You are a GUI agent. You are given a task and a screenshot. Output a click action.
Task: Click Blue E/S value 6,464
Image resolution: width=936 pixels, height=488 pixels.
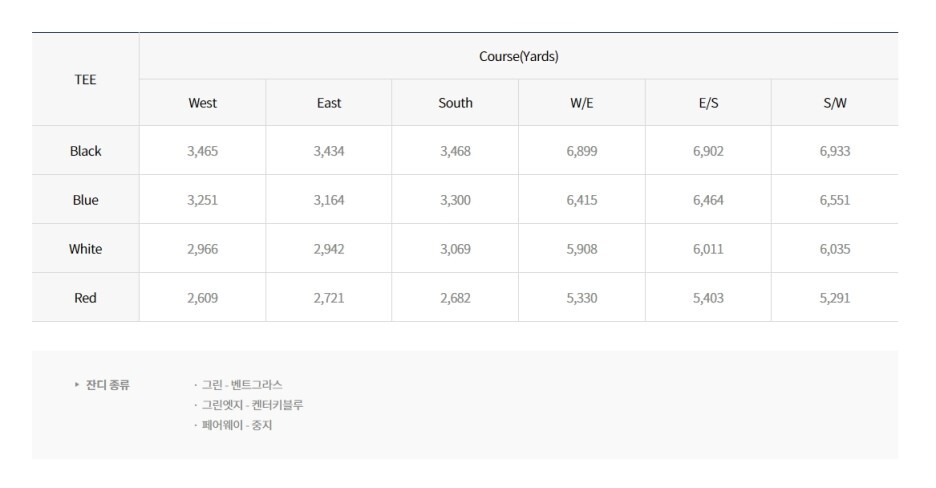[709, 200]
